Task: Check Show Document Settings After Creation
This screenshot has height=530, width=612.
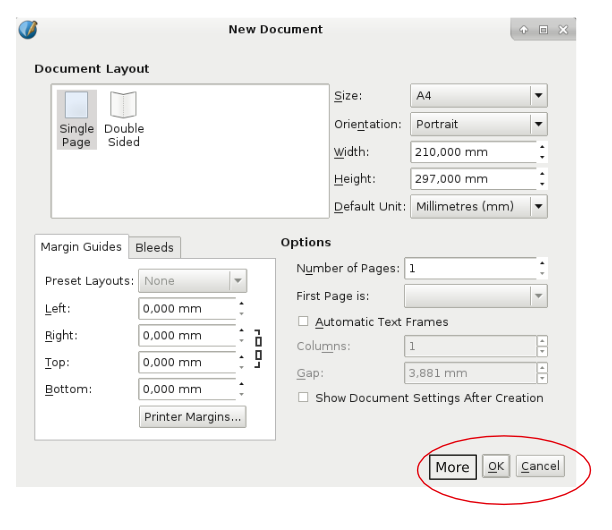Action: (303, 398)
